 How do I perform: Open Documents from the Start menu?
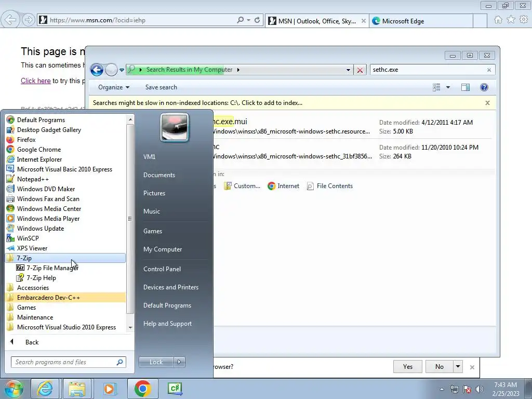[x=159, y=175]
